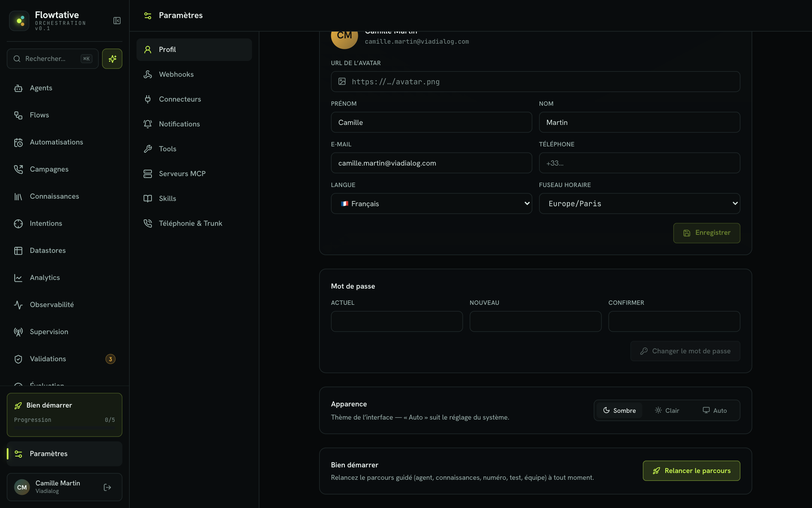Focus the URL de l'avatar field
The width and height of the screenshot is (812, 508).
(x=535, y=82)
